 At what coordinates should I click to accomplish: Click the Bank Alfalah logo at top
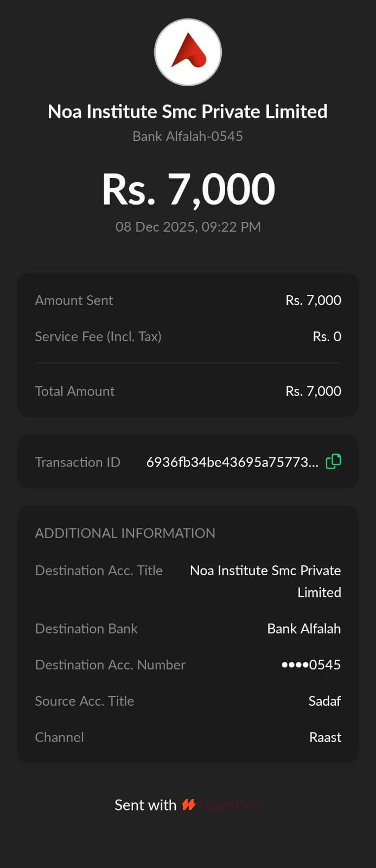click(188, 52)
